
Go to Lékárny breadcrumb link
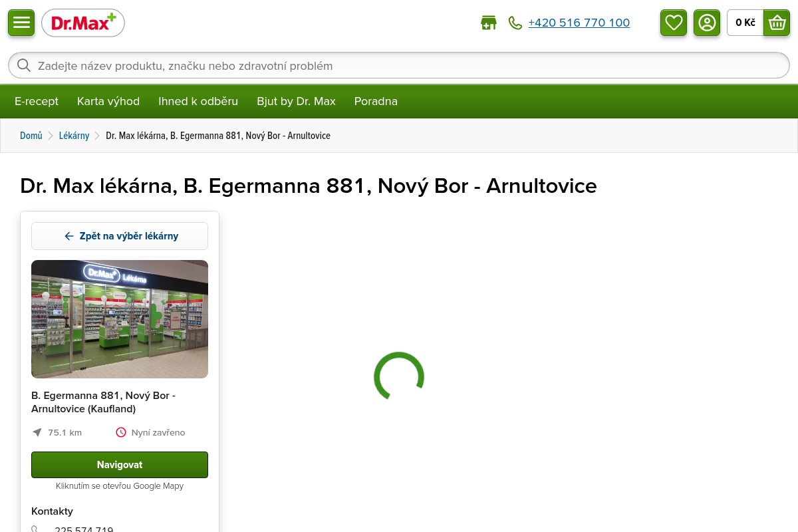(74, 136)
